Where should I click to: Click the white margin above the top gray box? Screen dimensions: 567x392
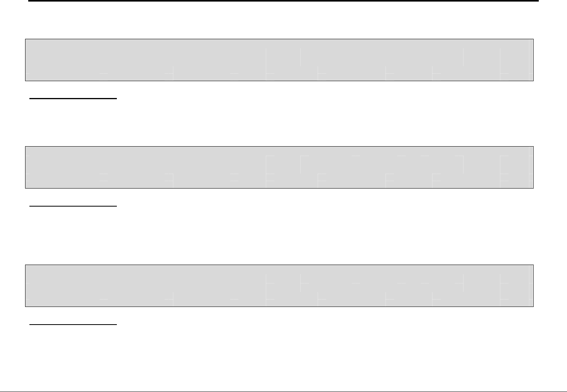279,20
